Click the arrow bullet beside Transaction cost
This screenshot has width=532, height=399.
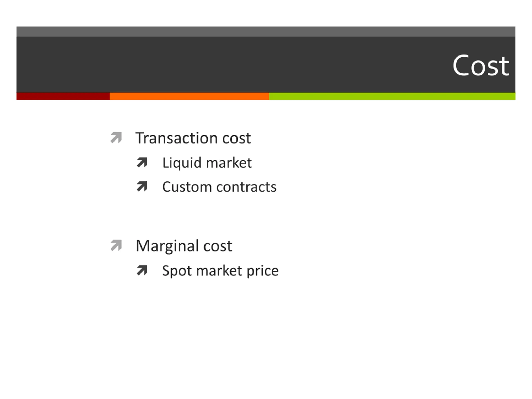pyautogui.click(x=116, y=138)
